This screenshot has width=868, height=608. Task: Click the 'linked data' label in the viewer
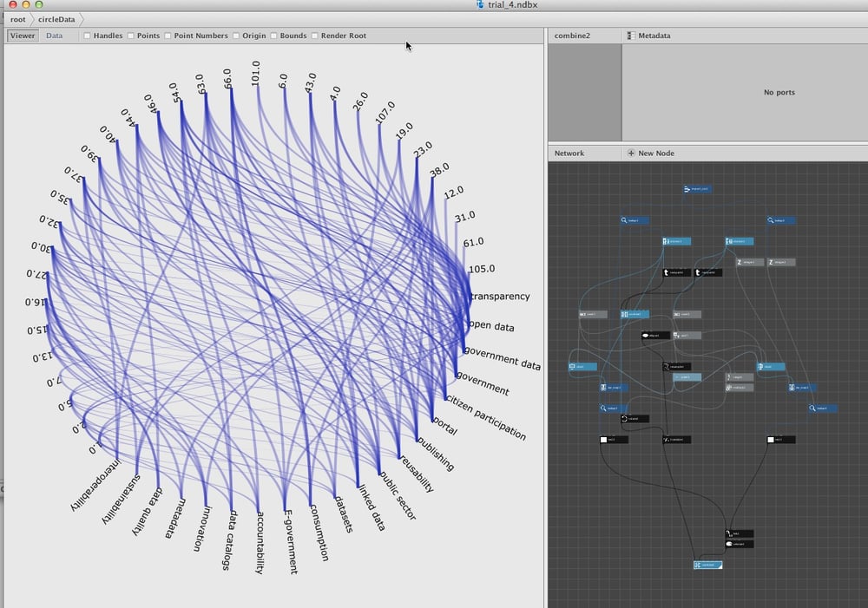pos(372,508)
